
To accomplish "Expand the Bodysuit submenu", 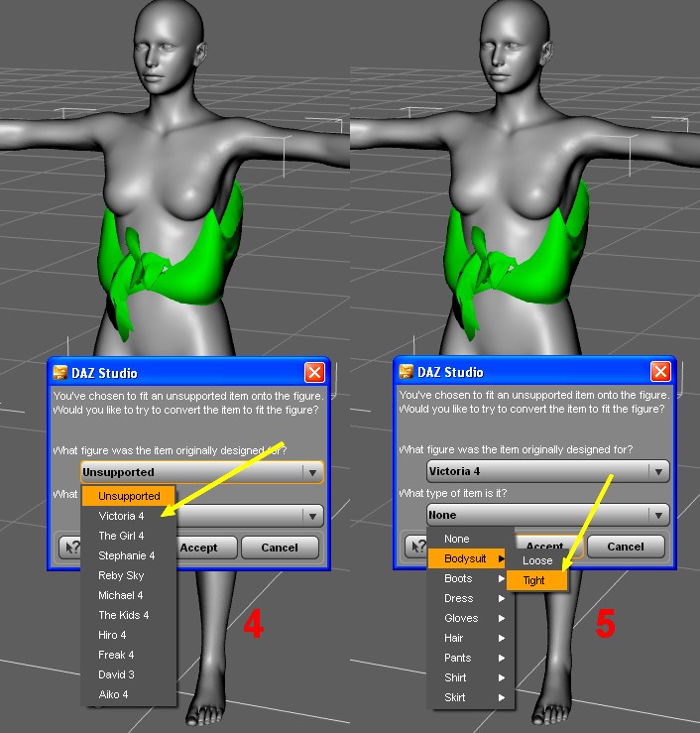I will (467, 558).
